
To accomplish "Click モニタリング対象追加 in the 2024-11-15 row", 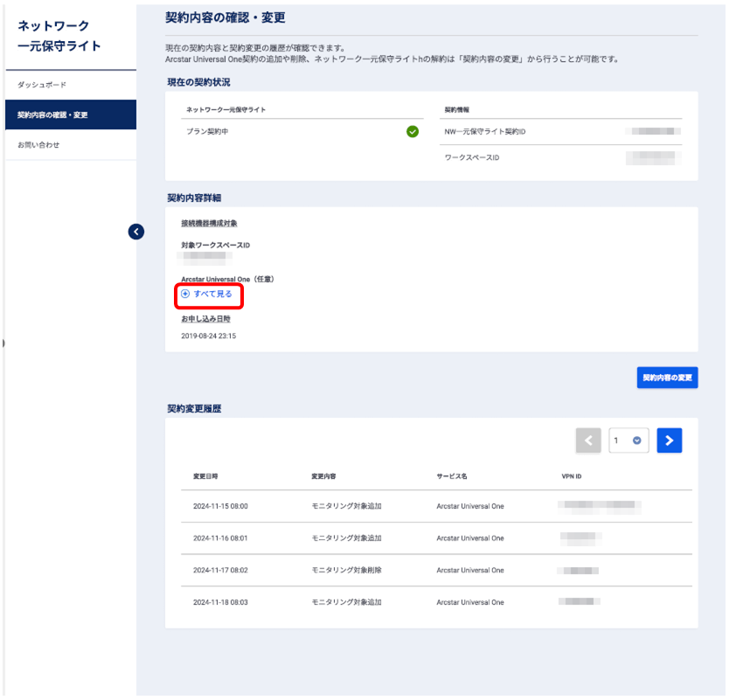I will (x=346, y=506).
